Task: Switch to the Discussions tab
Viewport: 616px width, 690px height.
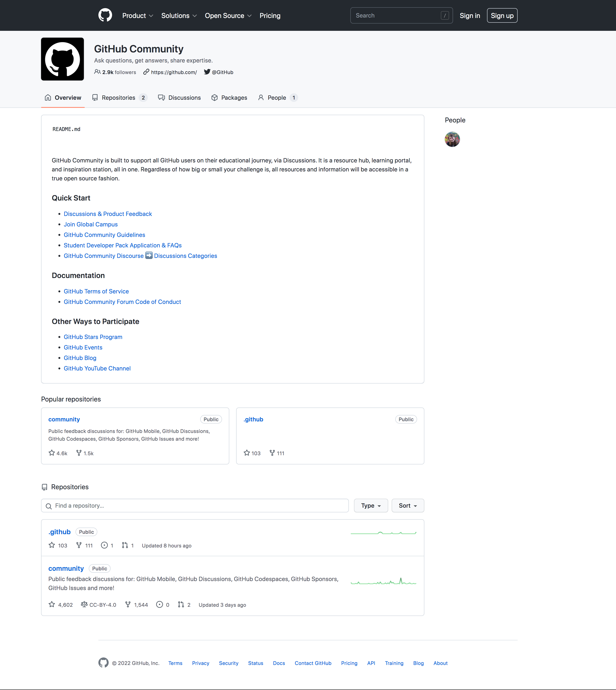Action: tap(179, 98)
